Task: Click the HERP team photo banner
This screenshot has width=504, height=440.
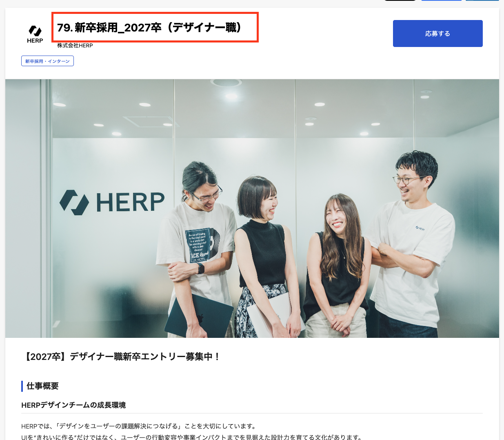Action: pyautogui.click(x=252, y=208)
